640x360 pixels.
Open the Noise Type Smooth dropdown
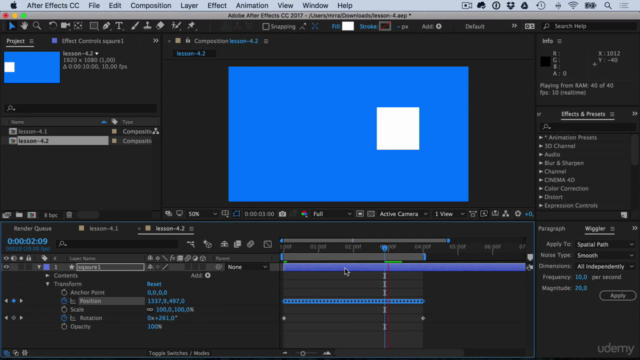[605, 256]
